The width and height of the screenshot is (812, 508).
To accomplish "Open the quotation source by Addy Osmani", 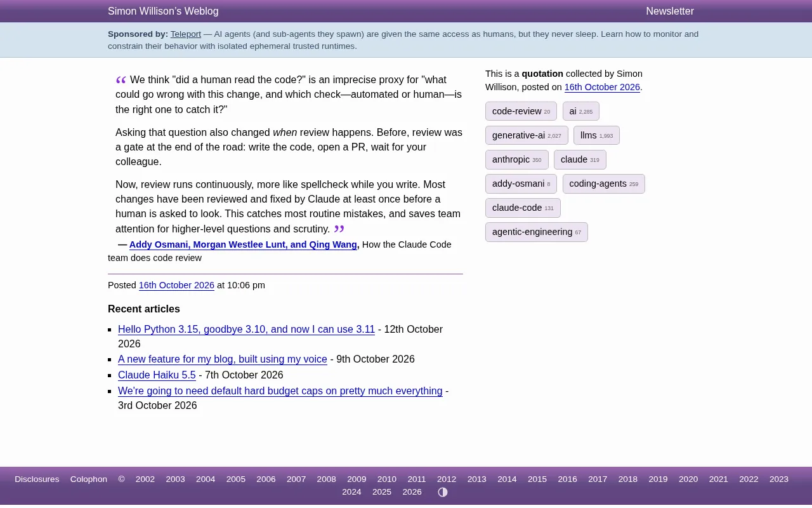I will (243, 244).
